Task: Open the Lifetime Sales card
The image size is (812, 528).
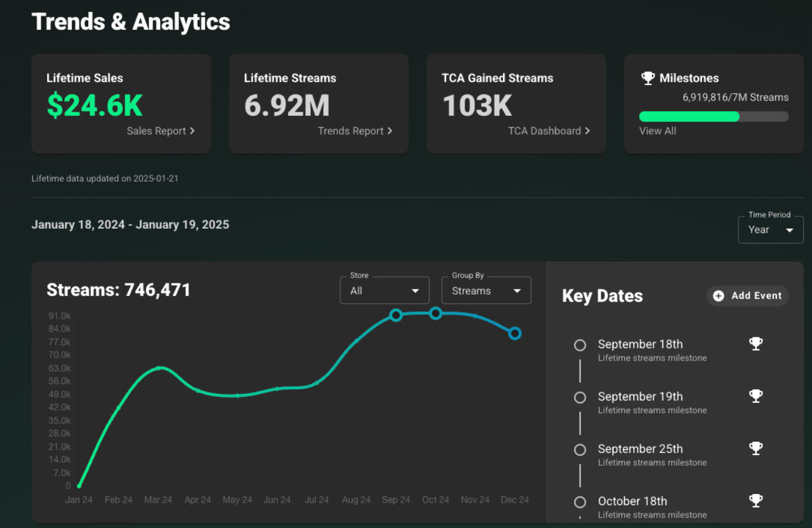Action: tap(121, 104)
